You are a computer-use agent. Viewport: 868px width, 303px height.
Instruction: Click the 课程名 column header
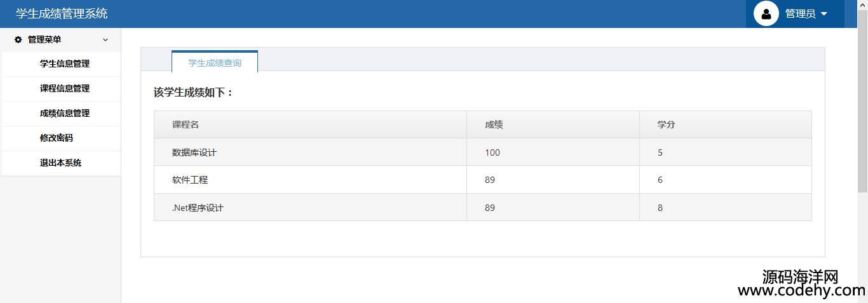(186, 125)
